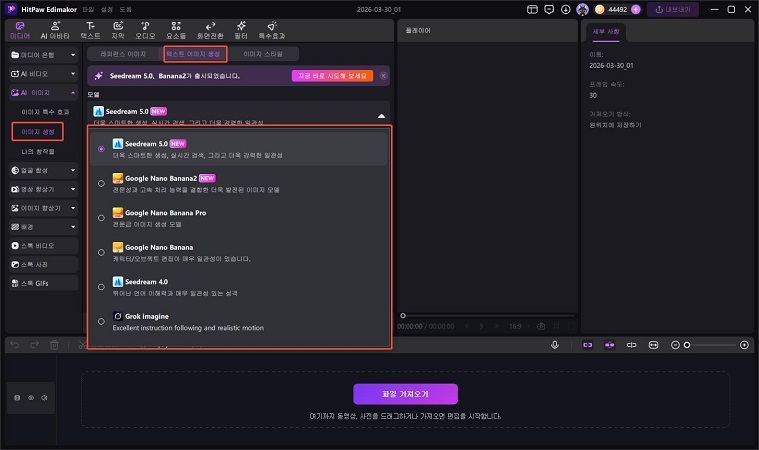Choose Google Nano Banana model
759x450 pixels.
click(x=239, y=253)
